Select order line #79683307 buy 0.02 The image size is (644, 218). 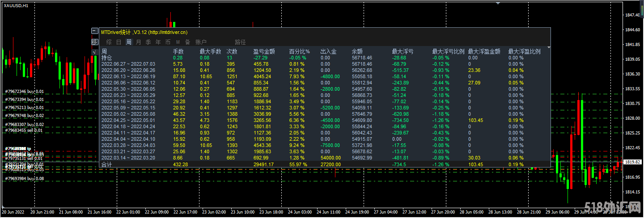(x=24, y=125)
